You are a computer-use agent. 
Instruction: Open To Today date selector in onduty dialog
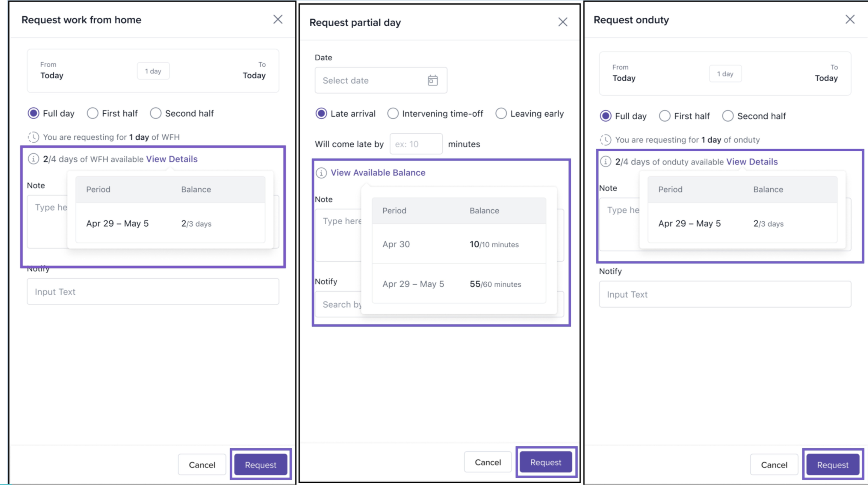click(826, 74)
